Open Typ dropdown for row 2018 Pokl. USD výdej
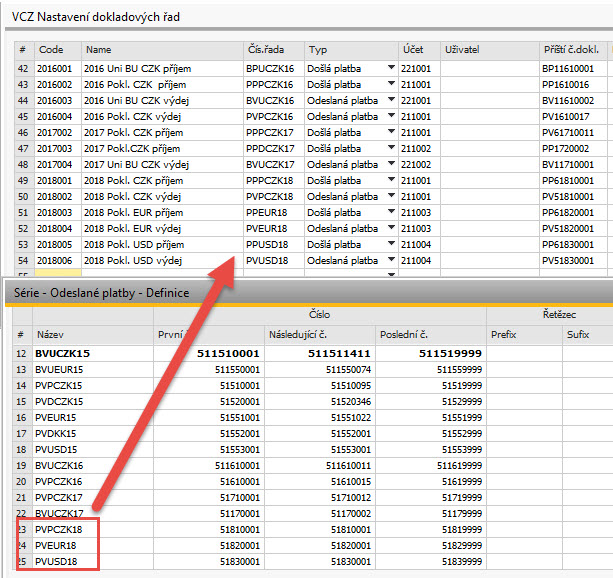Viewport: 613px width, 578px height. [x=391, y=260]
